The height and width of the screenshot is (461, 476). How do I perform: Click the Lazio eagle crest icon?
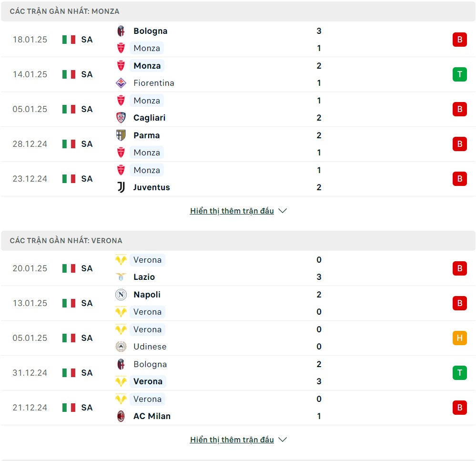click(121, 277)
